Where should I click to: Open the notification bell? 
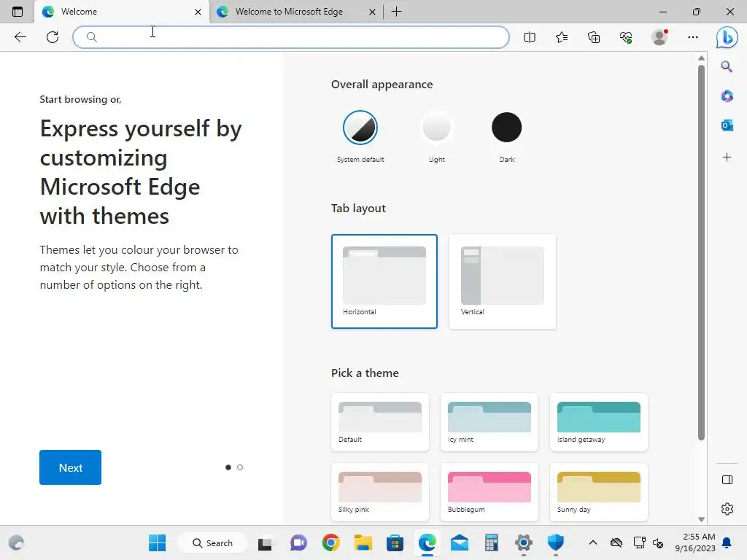pyautogui.click(x=727, y=542)
